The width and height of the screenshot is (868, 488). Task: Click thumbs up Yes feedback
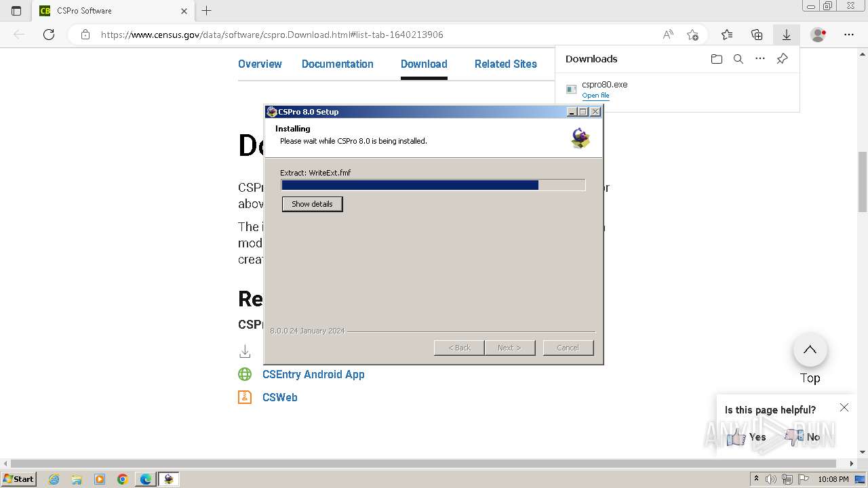(x=746, y=437)
